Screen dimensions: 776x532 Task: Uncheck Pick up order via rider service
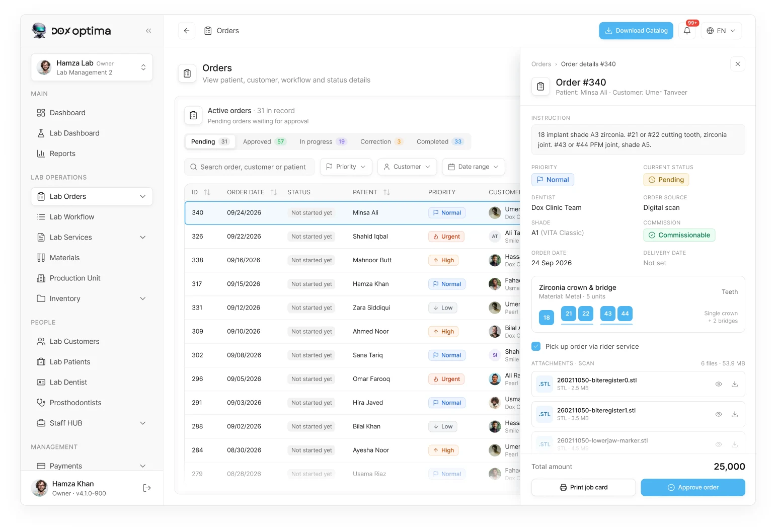536,346
